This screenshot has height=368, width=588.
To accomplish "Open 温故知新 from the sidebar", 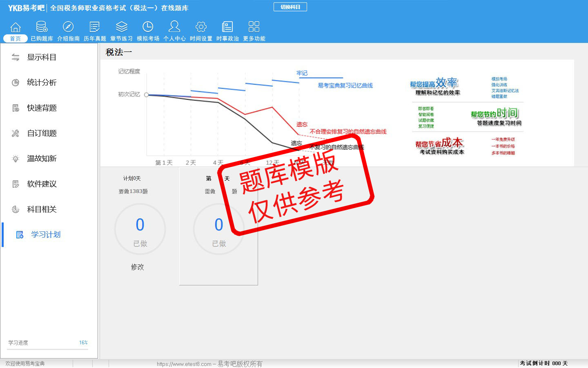I will pyautogui.click(x=41, y=159).
